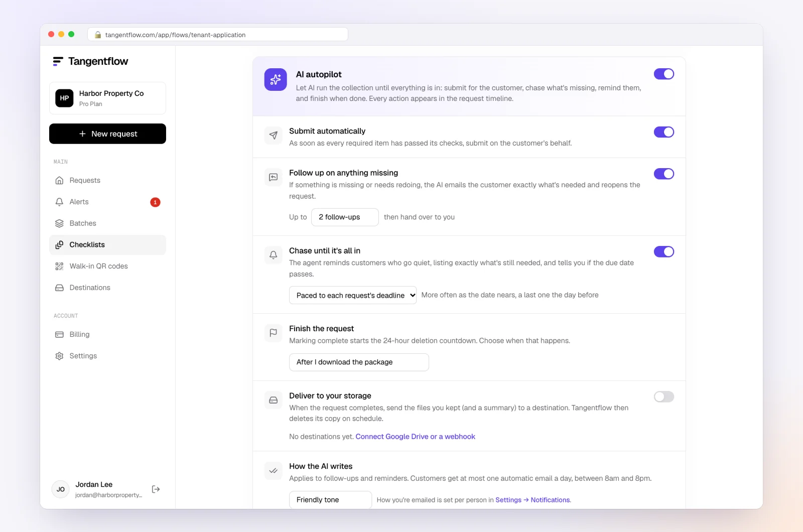Click the red alerts badge showing 1
803x532 pixels.
pos(156,202)
